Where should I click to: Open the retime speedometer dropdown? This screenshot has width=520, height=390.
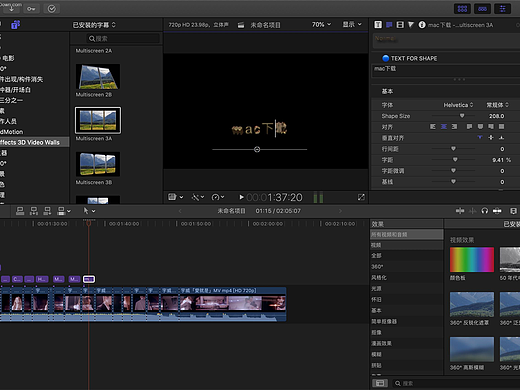tap(218, 197)
